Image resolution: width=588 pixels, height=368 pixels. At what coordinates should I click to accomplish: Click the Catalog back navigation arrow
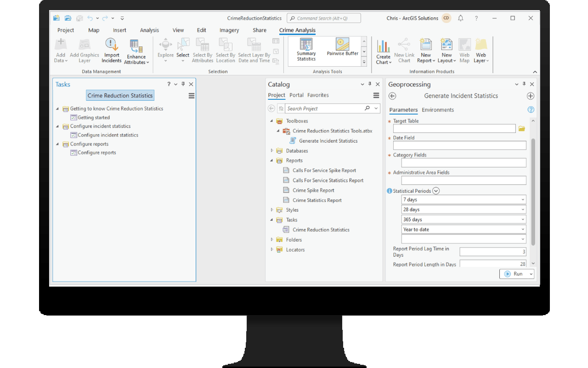coord(271,109)
